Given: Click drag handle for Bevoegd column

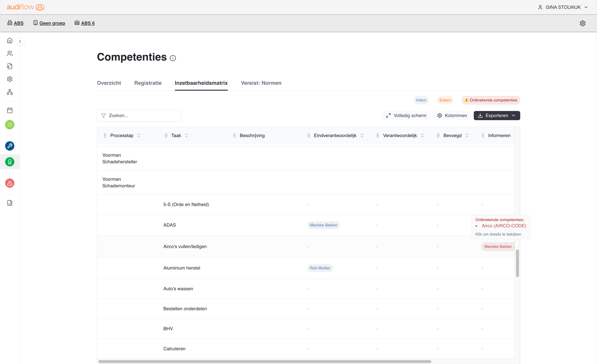Looking at the screenshot, I should coord(438,136).
